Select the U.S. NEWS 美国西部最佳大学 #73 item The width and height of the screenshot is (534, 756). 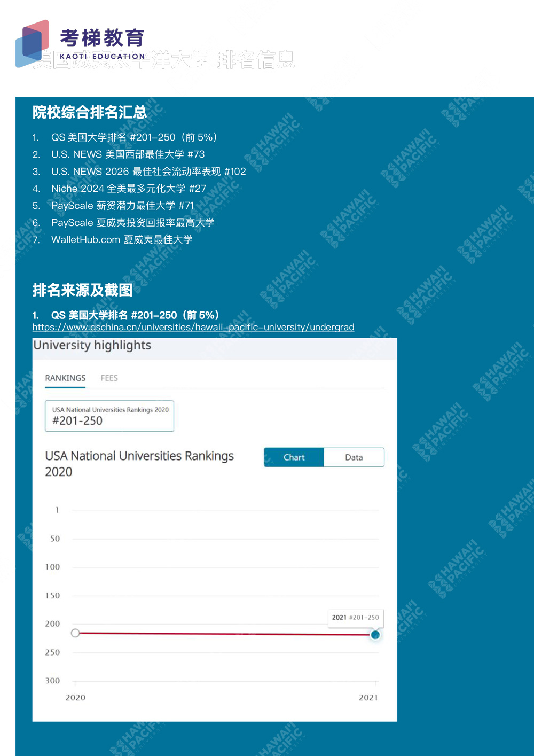pos(128,154)
